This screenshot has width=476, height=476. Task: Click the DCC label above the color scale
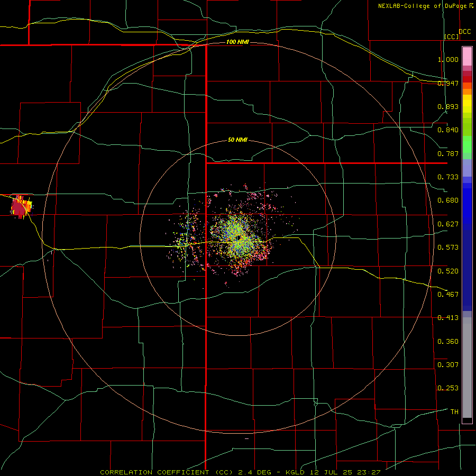pos(465,32)
